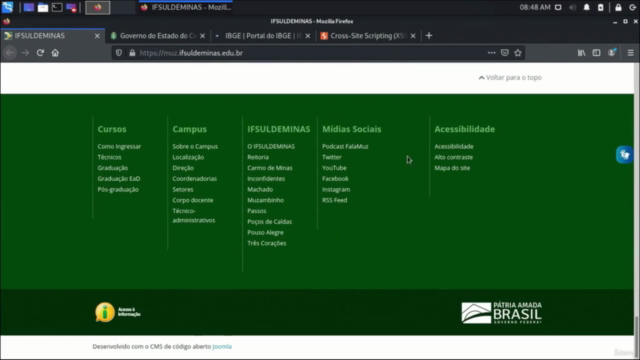Reload the page in Firefox
Image resolution: width=640 pixels, height=360 pixels.
pos(40,53)
